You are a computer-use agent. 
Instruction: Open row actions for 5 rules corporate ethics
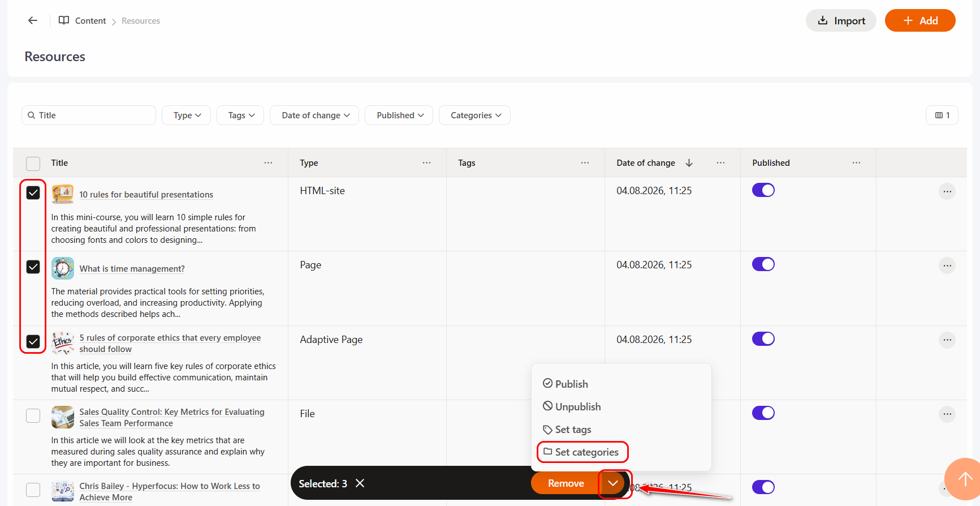(x=947, y=340)
